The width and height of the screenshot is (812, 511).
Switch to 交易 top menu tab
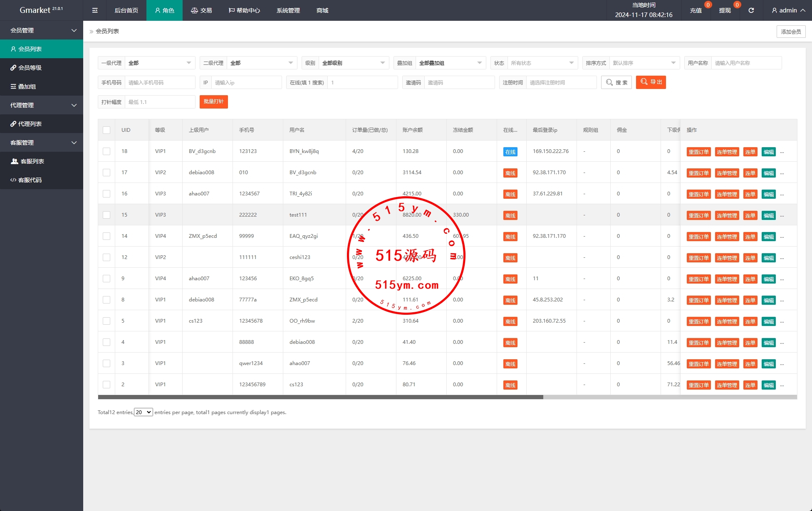click(201, 10)
